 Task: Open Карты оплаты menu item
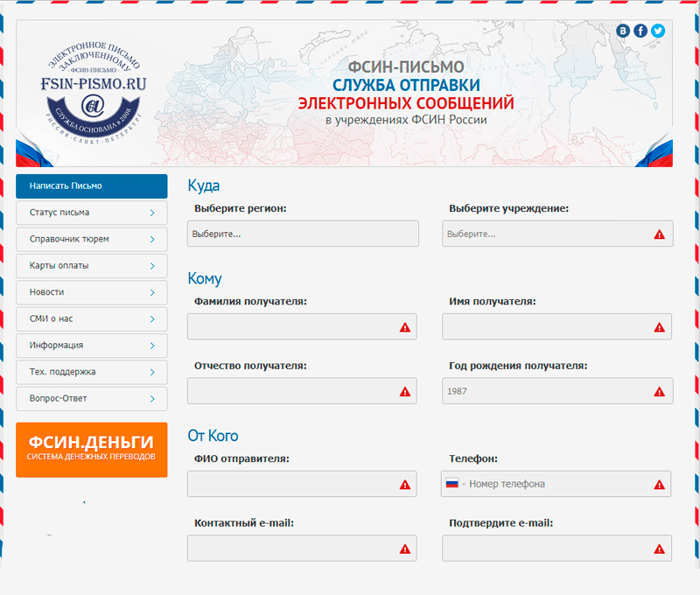click(92, 266)
